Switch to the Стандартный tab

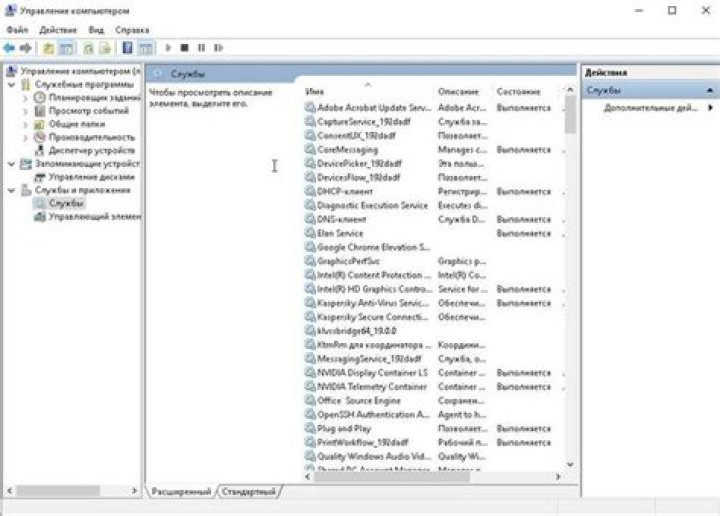pyautogui.click(x=248, y=492)
